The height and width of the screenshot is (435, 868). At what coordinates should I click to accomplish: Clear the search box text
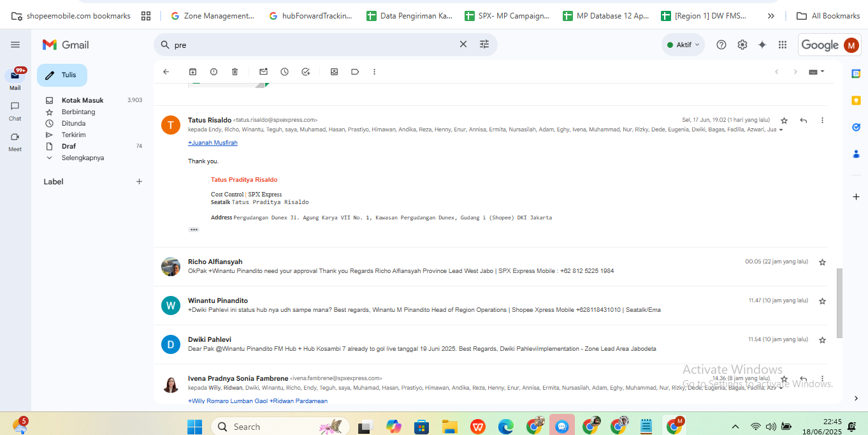(x=463, y=45)
